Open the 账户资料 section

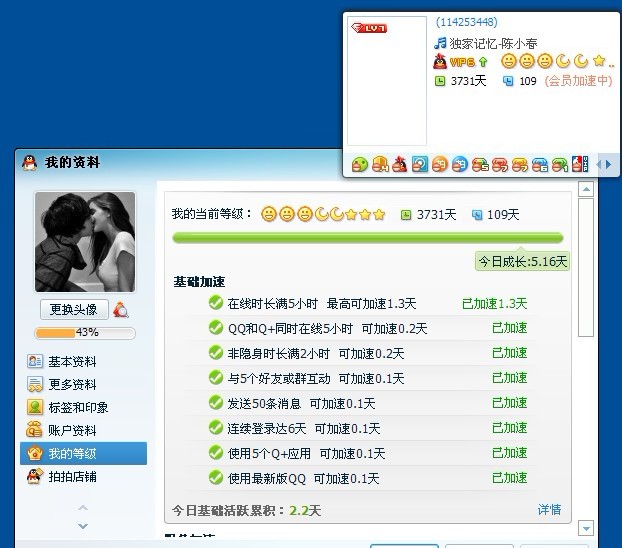point(83,430)
